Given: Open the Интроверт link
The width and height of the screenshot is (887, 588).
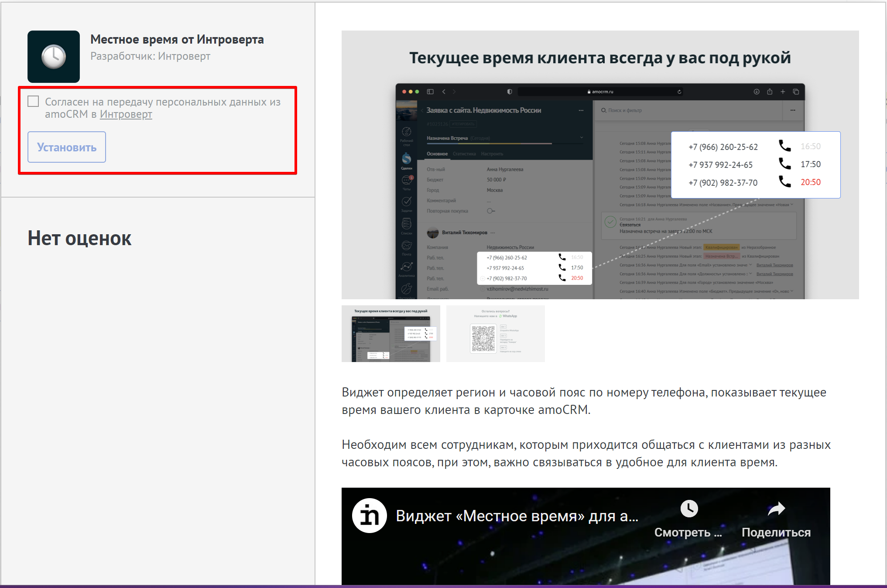Looking at the screenshot, I should (126, 114).
